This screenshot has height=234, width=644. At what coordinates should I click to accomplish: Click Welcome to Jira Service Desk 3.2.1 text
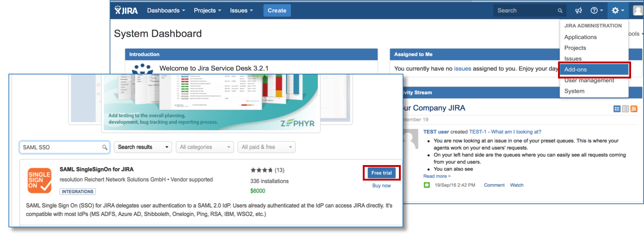(214, 68)
